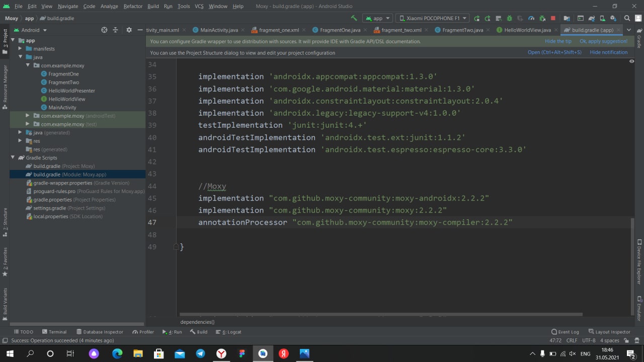
Task: Open the Terminal tool window
Action: point(54,332)
